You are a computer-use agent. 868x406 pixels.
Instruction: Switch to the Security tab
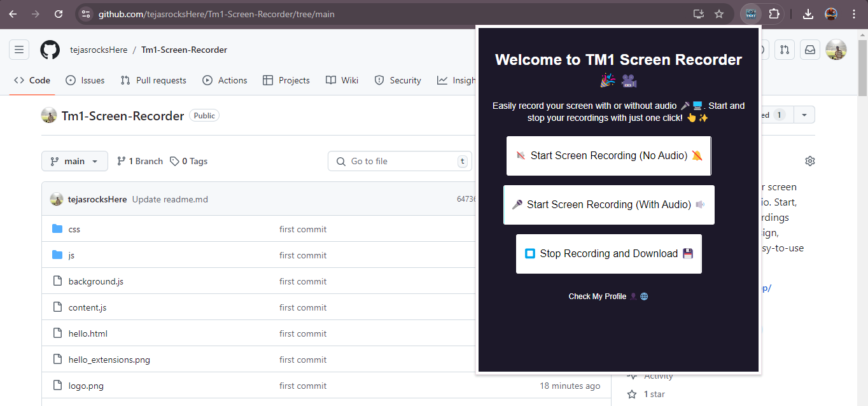pyautogui.click(x=398, y=80)
